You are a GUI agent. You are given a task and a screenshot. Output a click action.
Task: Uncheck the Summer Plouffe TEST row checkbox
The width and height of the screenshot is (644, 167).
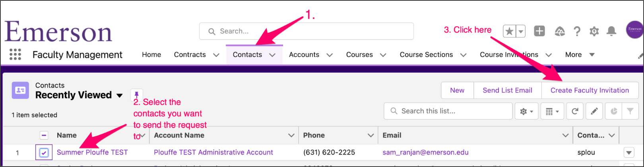(x=44, y=152)
